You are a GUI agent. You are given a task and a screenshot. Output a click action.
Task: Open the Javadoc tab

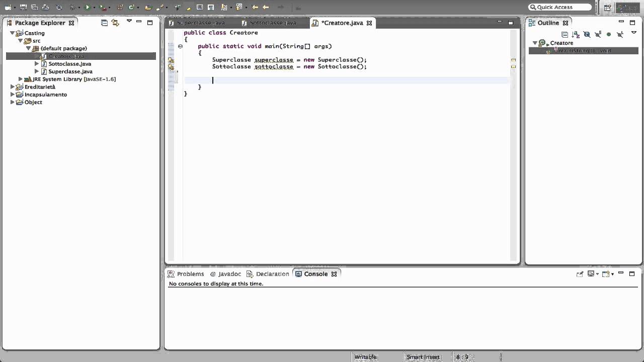pyautogui.click(x=226, y=274)
